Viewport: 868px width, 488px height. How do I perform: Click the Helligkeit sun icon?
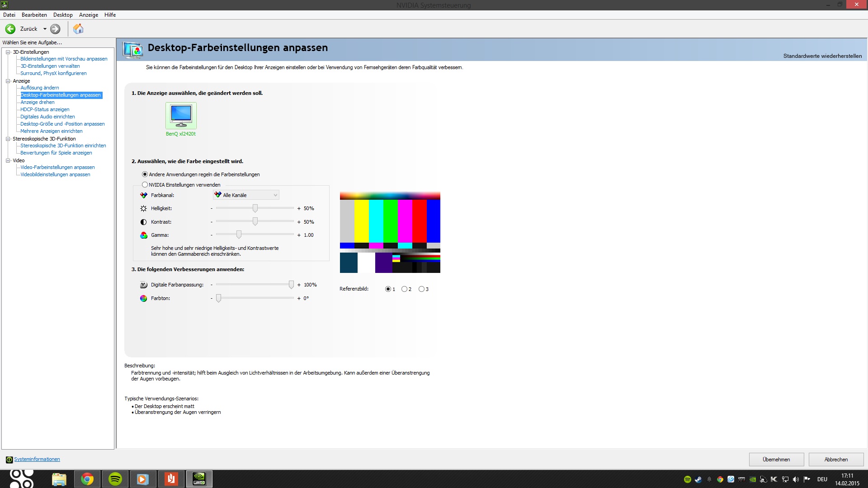[x=143, y=209]
